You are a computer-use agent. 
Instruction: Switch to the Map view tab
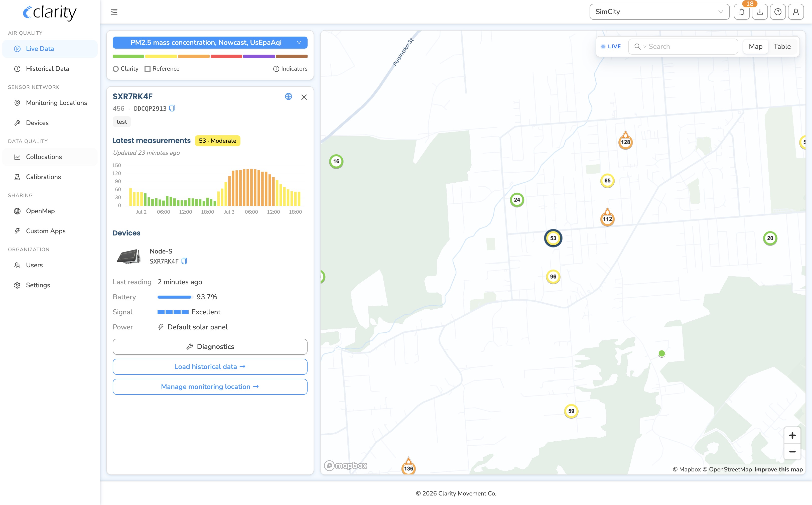(x=755, y=46)
